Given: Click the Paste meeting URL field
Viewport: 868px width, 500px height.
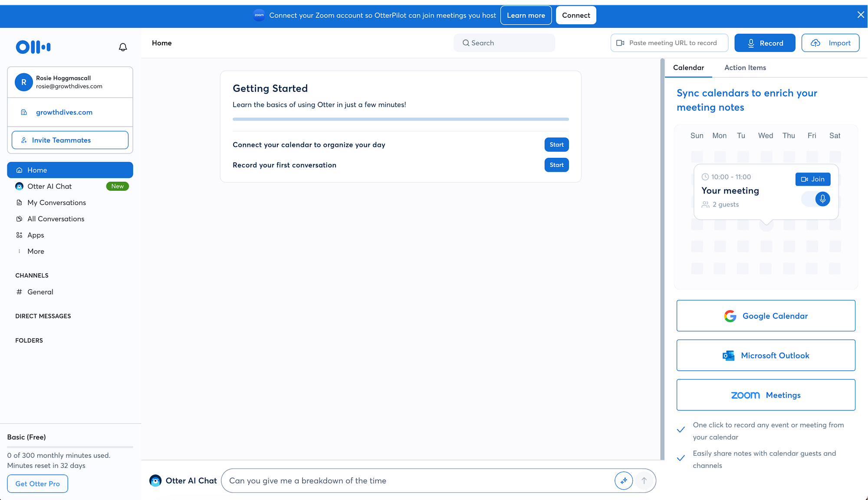Looking at the screenshot, I should [673, 43].
